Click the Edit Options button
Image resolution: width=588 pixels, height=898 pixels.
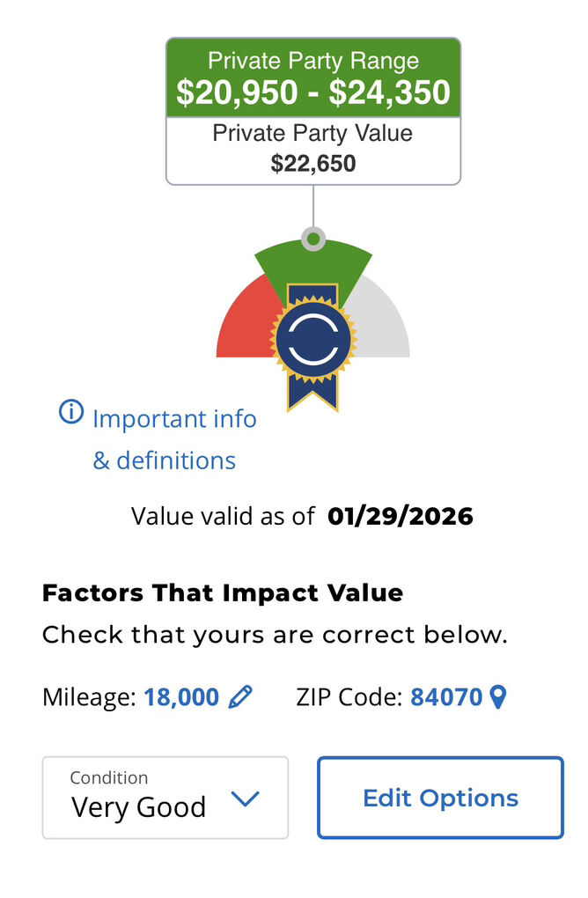pos(440,798)
